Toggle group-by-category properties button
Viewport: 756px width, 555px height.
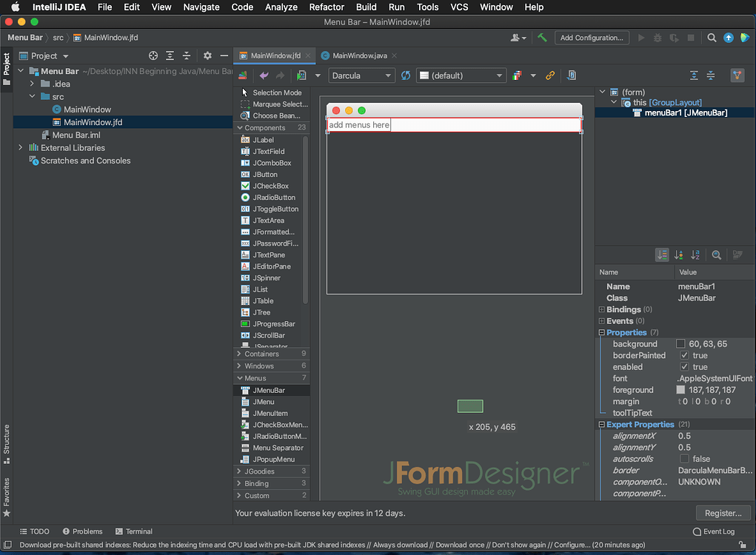click(x=662, y=255)
